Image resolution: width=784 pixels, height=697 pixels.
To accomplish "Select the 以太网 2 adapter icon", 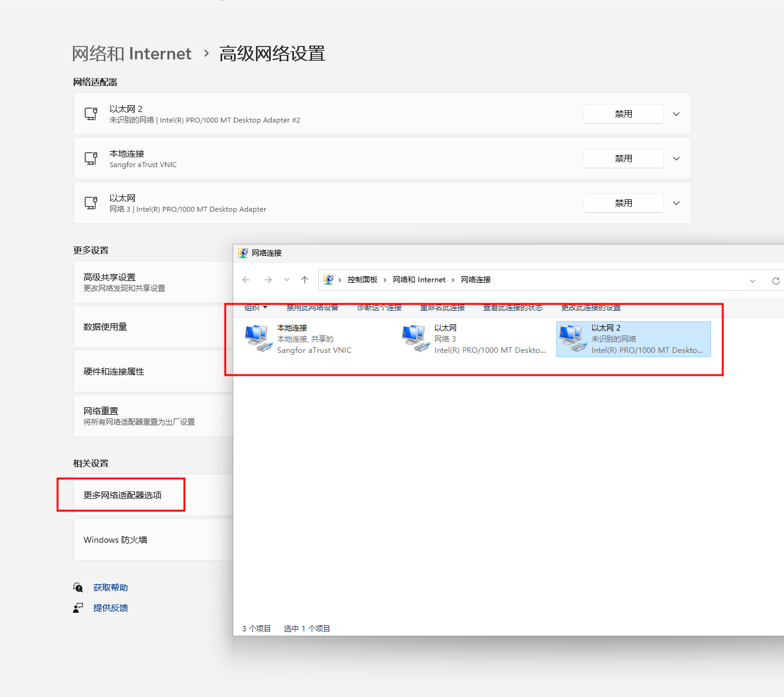I will [x=572, y=339].
